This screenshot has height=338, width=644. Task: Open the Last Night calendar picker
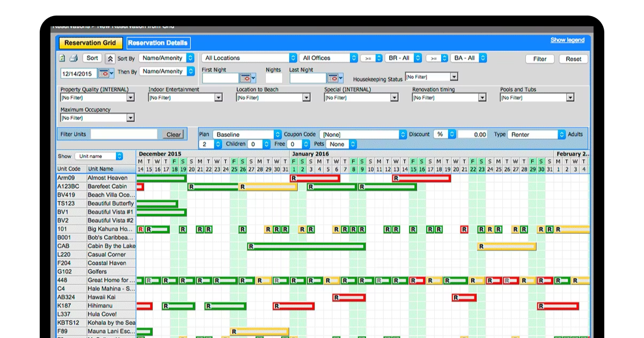tap(334, 78)
